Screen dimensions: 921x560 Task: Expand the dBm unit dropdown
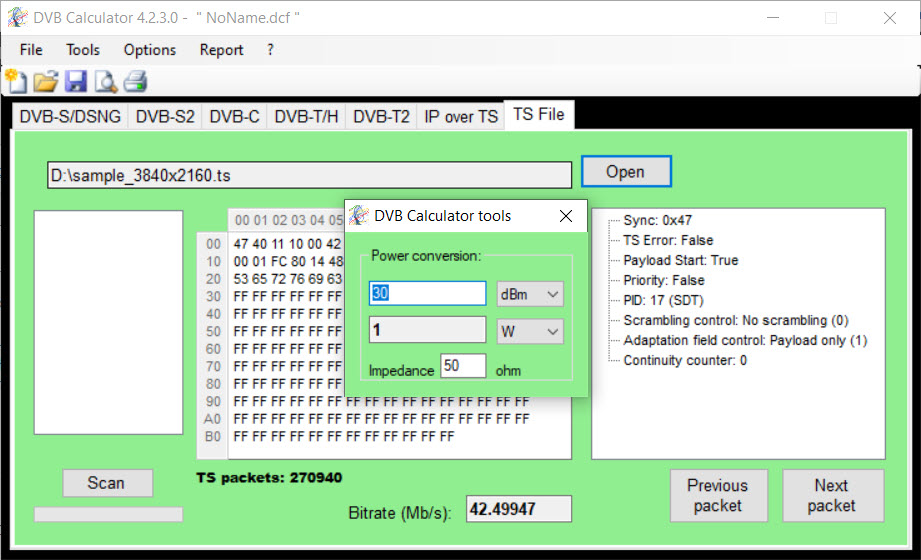point(530,294)
